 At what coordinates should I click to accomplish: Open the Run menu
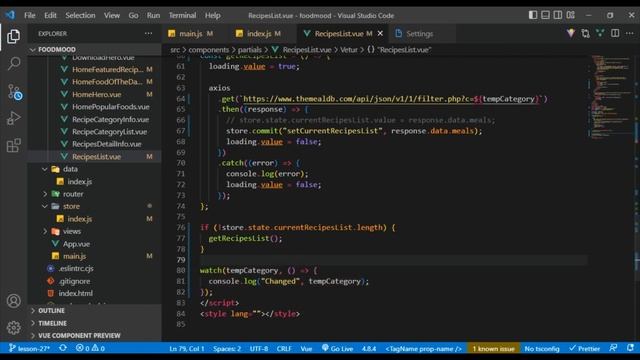pyautogui.click(x=153, y=16)
